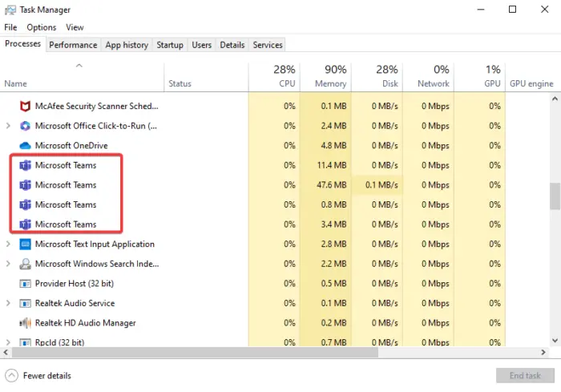The width and height of the screenshot is (561, 392).
Task: Sort processes by Memory column
Action: coord(325,77)
